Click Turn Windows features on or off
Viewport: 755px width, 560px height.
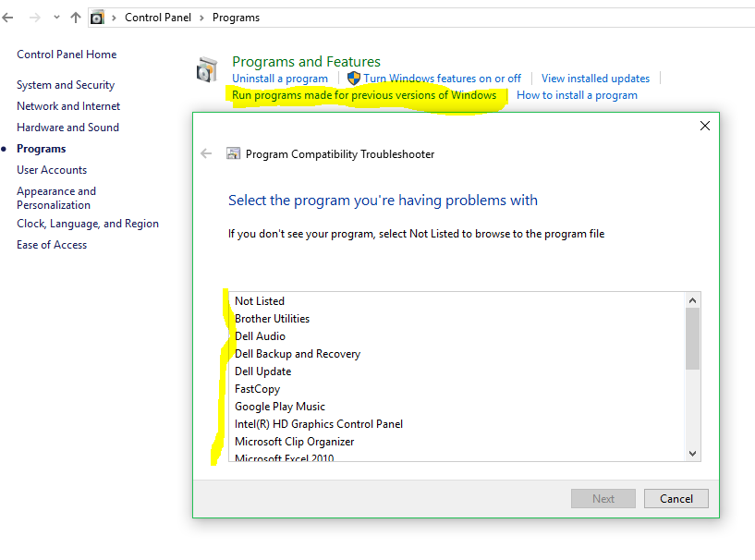[x=442, y=79]
